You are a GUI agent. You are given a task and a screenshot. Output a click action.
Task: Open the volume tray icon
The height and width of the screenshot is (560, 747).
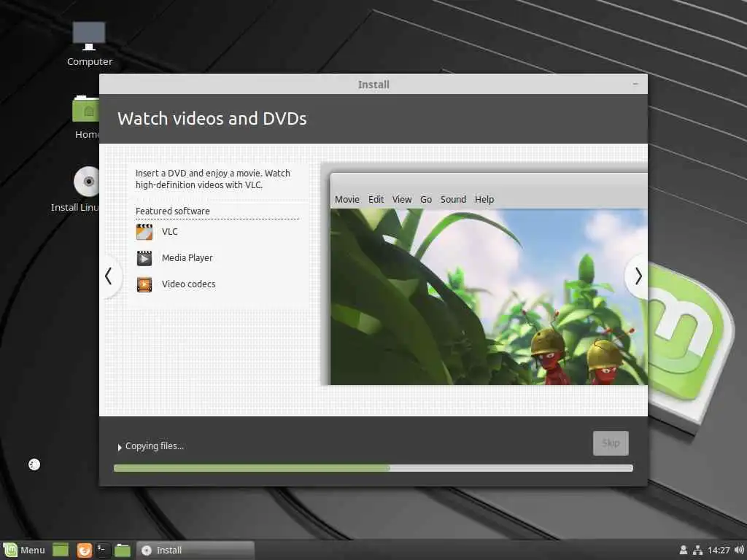[x=740, y=550]
